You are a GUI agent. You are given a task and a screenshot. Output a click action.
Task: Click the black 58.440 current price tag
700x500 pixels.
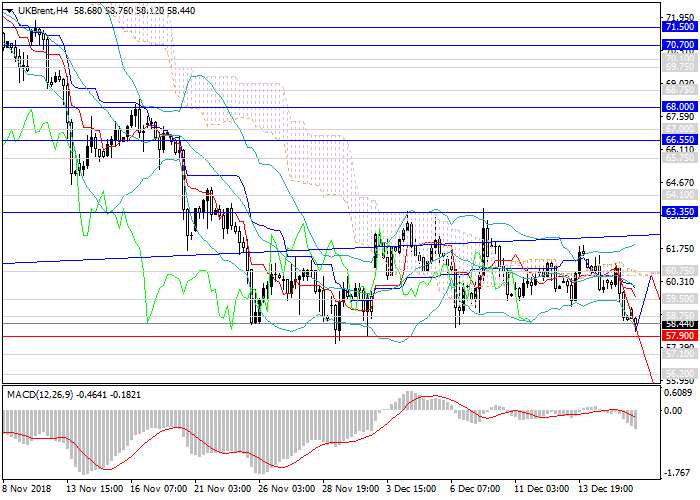680,324
